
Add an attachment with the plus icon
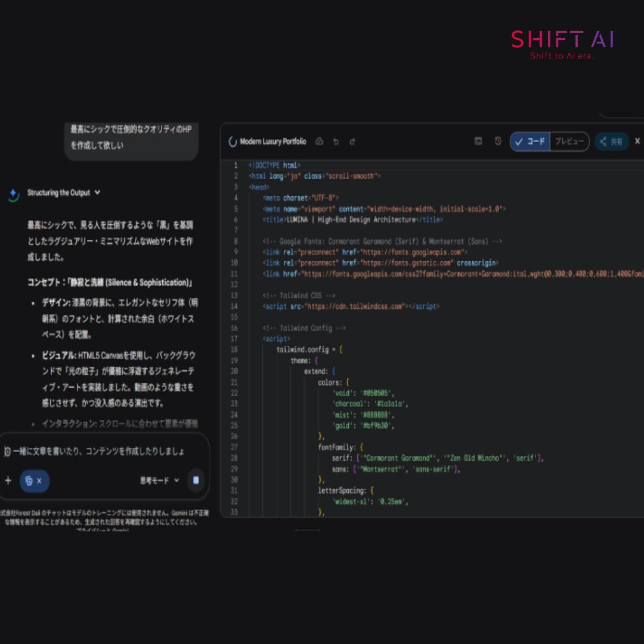click(8, 480)
